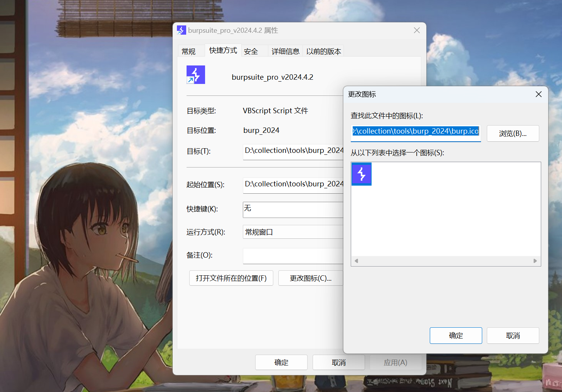Click 确定 in the 属性 window
562x392 pixels.
281,362
